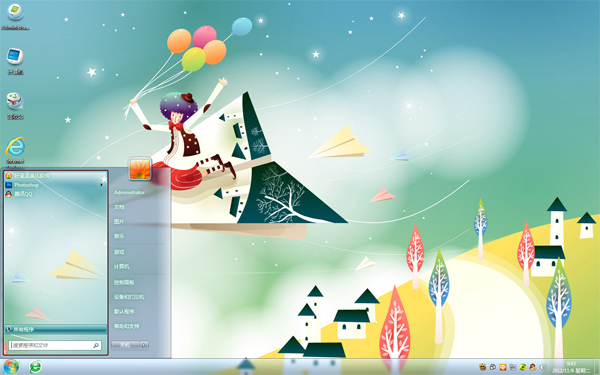Image resolution: width=600 pixels, height=375 pixels.
Task: Click the Windows Start orb
Action: click(11, 367)
